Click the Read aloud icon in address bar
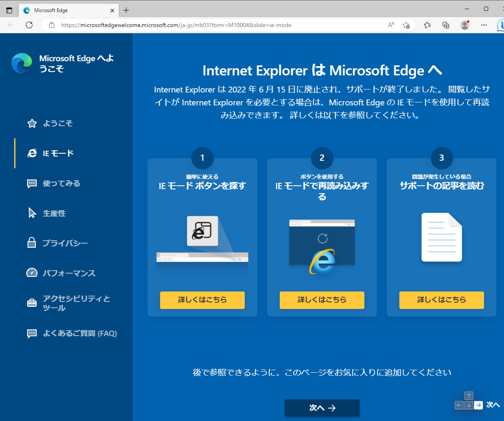Image resolution: width=504 pixels, height=421 pixels. [391, 25]
